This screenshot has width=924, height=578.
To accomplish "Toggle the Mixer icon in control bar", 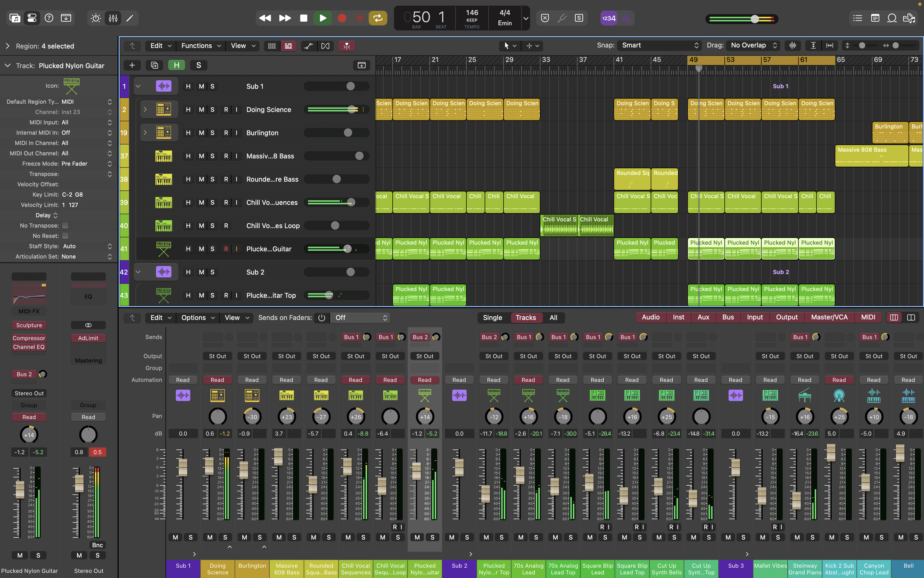I will pos(113,18).
